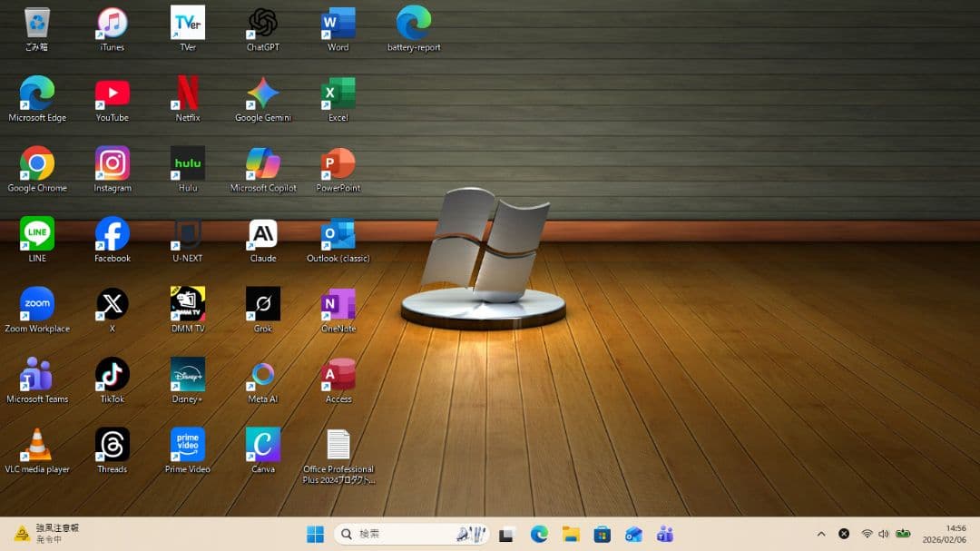Open the YouTube desktop shortcut
Viewport: 980px width, 551px height.
coord(112,92)
